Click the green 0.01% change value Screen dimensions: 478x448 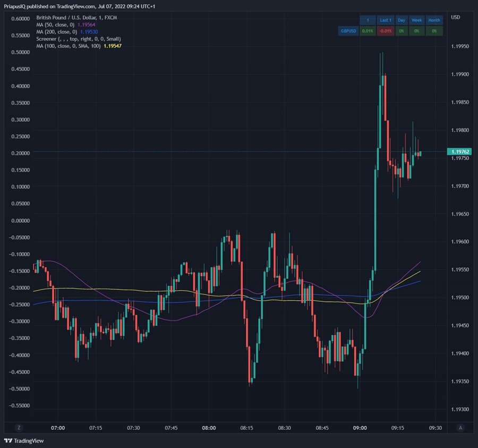click(367, 31)
